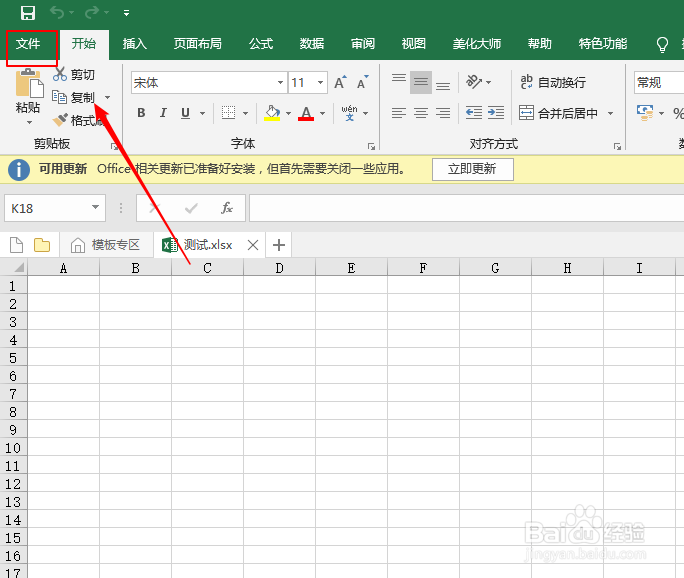Image resolution: width=684 pixels, height=578 pixels.
Task: Open the 数据 ribbon tab
Action: click(312, 44)
